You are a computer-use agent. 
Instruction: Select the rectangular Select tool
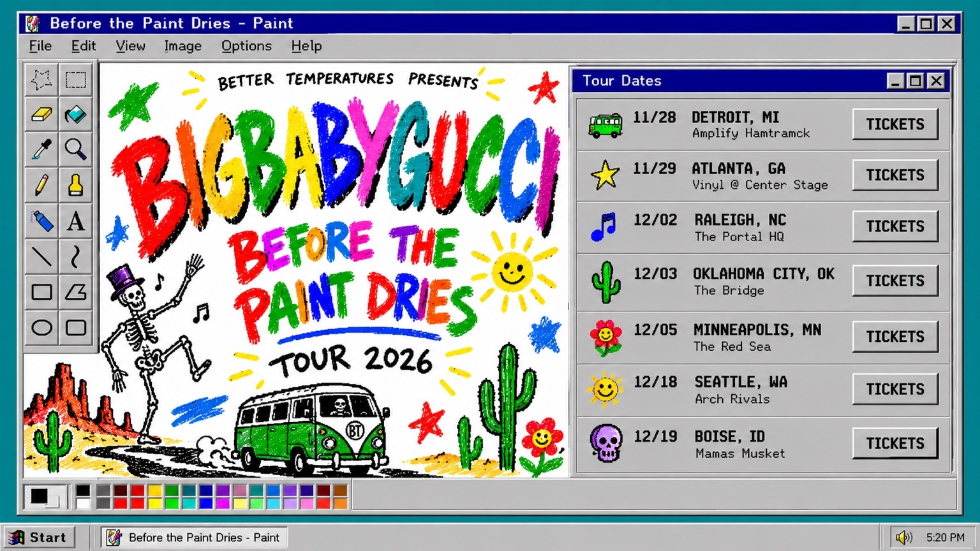click(x=75, y=80)
